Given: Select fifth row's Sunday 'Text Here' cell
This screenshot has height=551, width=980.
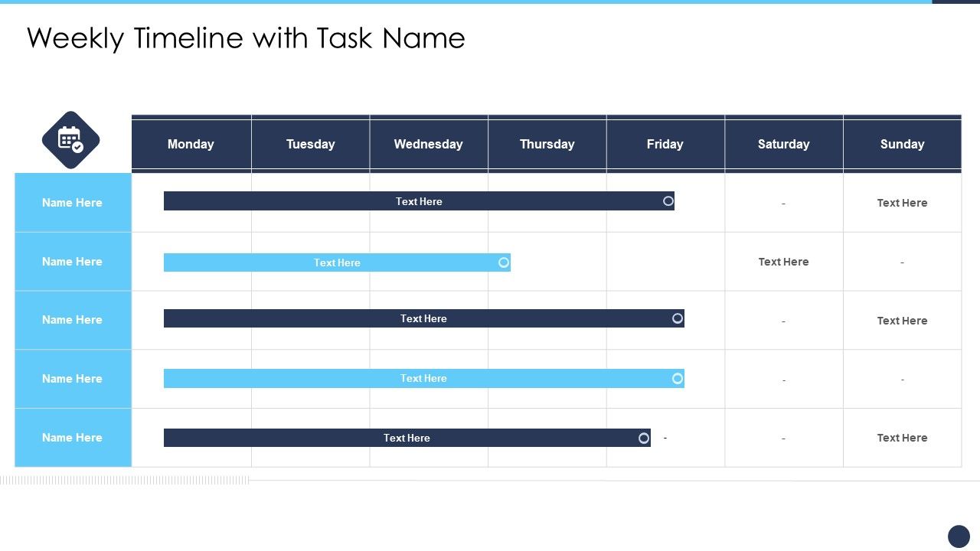Looking at the screenshot, I should [x=903, y=438].
